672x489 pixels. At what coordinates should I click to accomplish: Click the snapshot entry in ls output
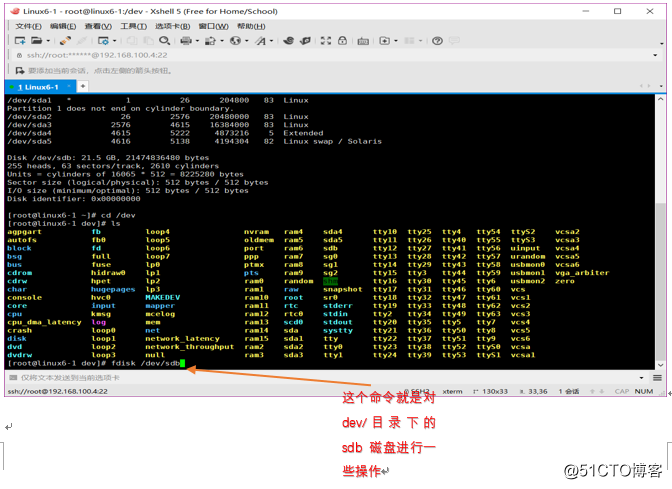[x=342, y=289]
